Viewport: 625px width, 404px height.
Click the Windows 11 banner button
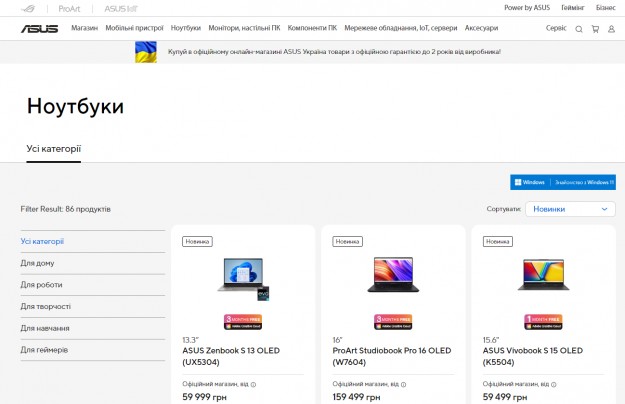[562, 182]
